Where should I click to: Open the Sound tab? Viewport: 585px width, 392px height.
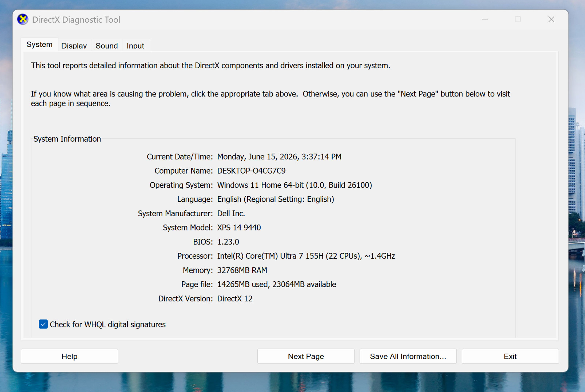(107, 46)
